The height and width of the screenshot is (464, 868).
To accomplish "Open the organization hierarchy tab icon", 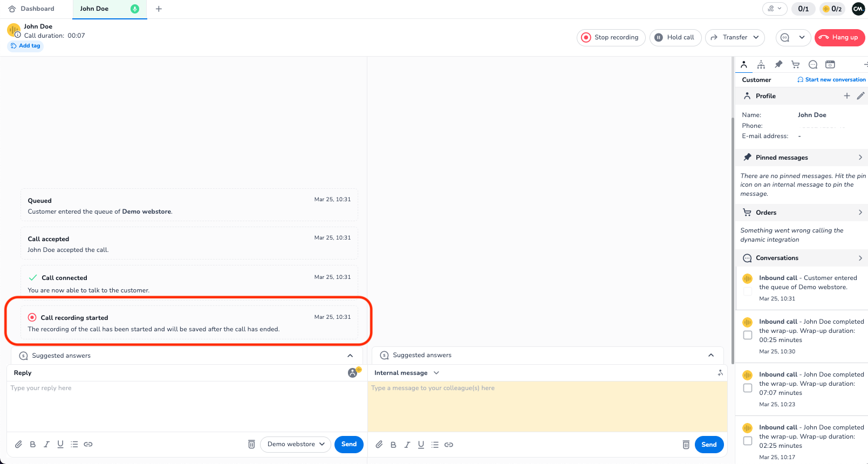I will [761, 65].
